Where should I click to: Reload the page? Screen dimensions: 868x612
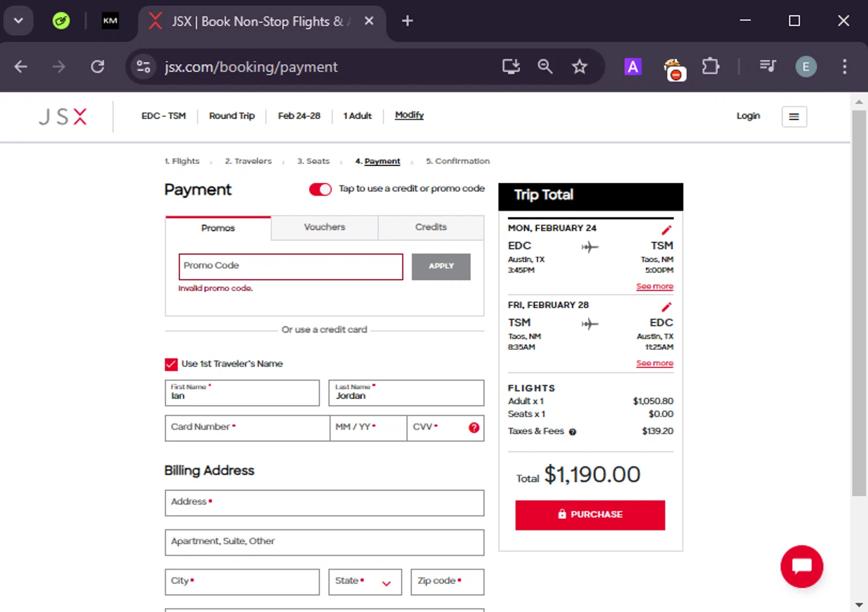[x=98, y=67]
